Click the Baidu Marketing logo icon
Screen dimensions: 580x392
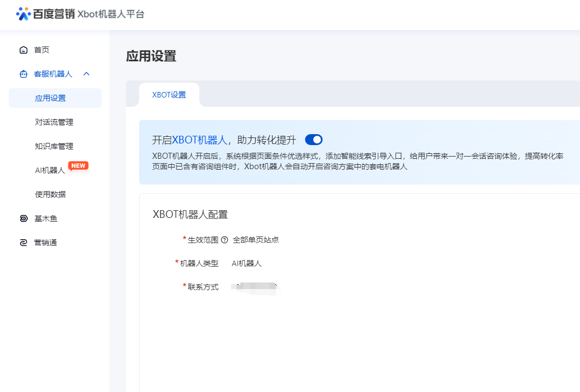point(24,14)
